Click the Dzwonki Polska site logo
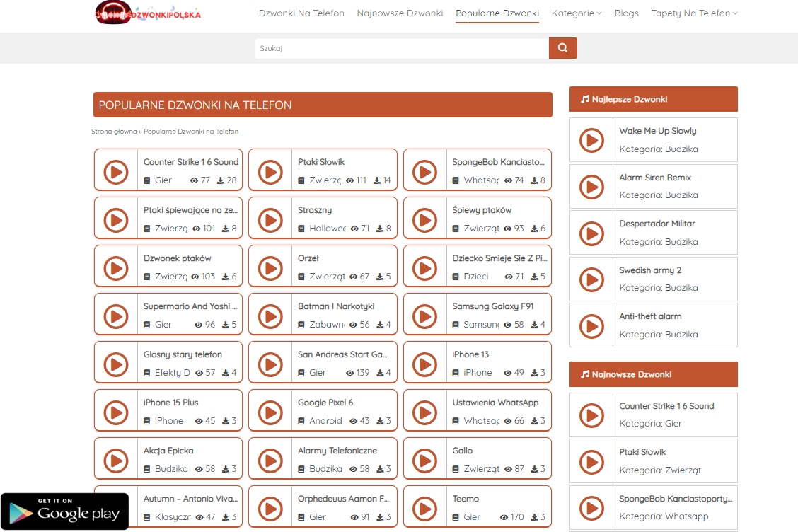The height and width of the screenshot is (532, 798). coord(149,13)
